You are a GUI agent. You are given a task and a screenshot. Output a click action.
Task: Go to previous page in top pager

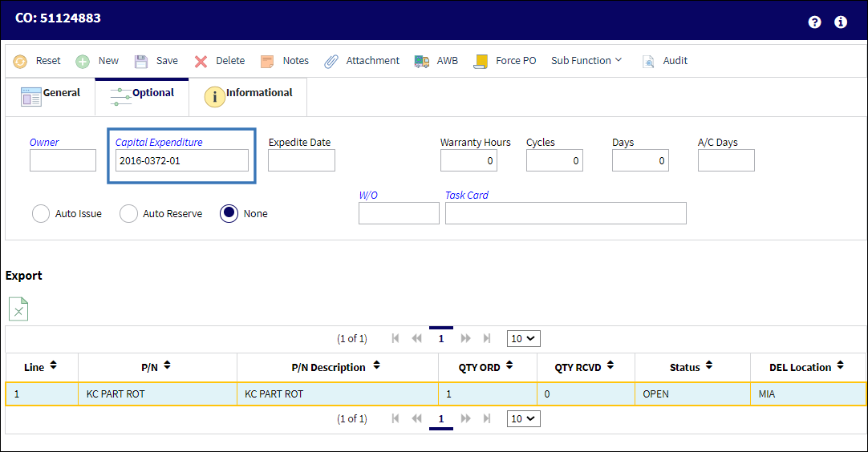tap(417, 338)
